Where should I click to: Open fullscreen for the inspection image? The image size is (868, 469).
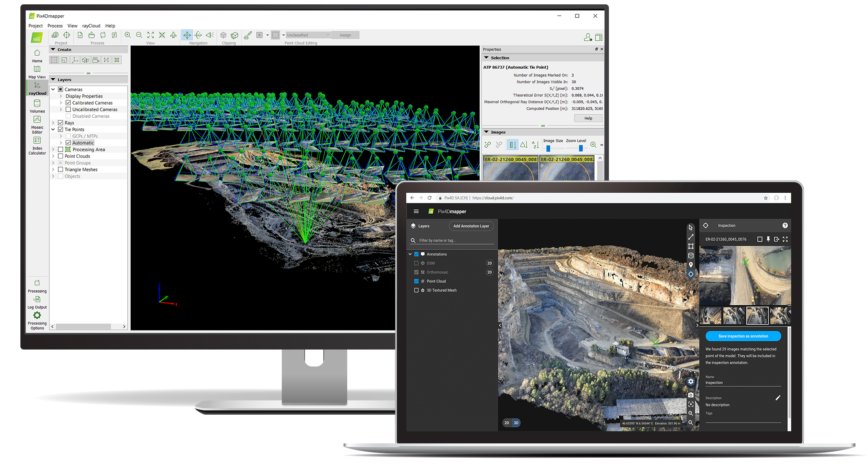click(785, 239)
